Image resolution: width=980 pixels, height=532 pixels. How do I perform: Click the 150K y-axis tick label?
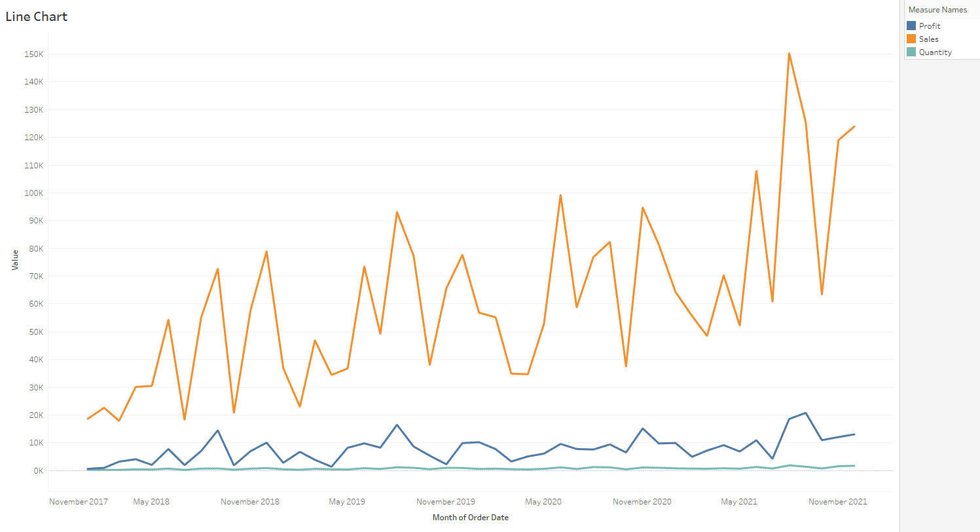tap(33, 54)
